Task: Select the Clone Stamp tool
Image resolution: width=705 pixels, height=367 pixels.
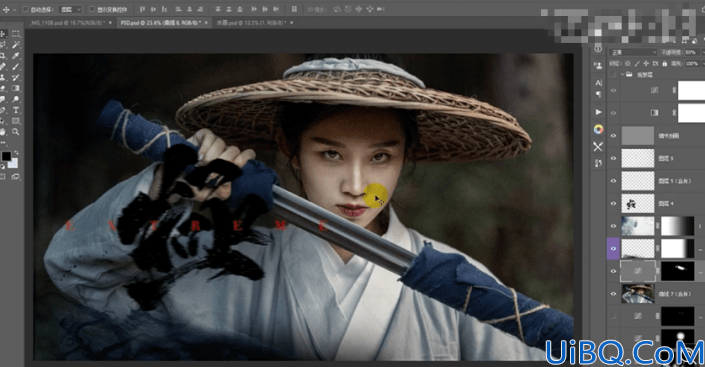Action: (3, 77)
